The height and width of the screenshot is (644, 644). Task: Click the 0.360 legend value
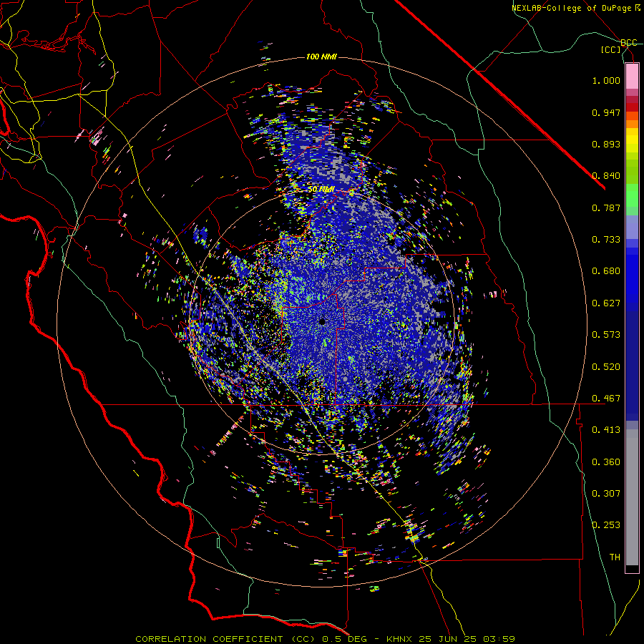click(x=606, y=462)
